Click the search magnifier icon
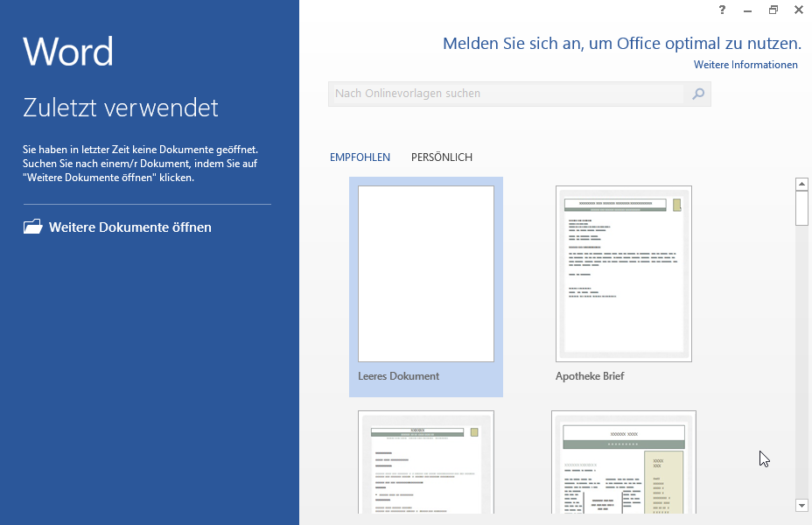The width and height of the screenshot is (812, 525). 698,94
